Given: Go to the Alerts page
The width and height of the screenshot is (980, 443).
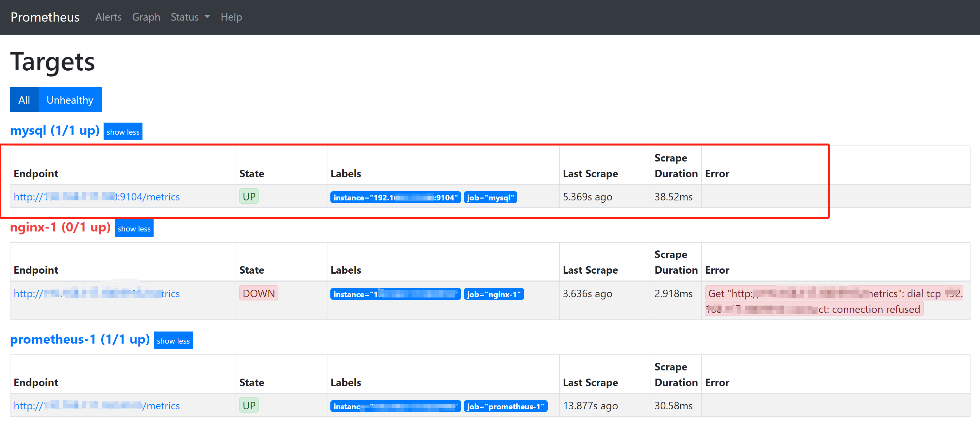Looking at the screenshot, I should pos(108,17).
